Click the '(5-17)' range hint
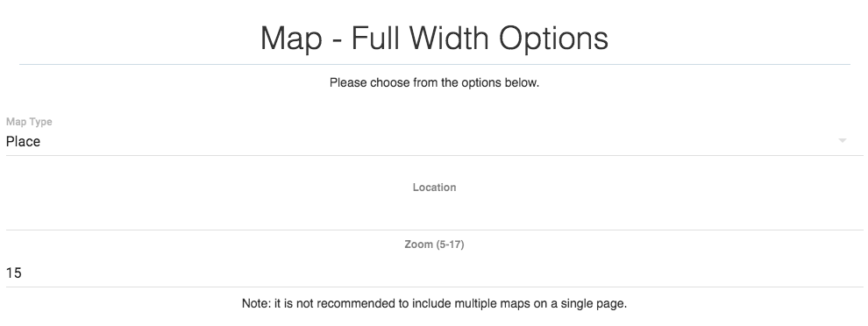Screen dimensions: 868x326 (450, 244)
